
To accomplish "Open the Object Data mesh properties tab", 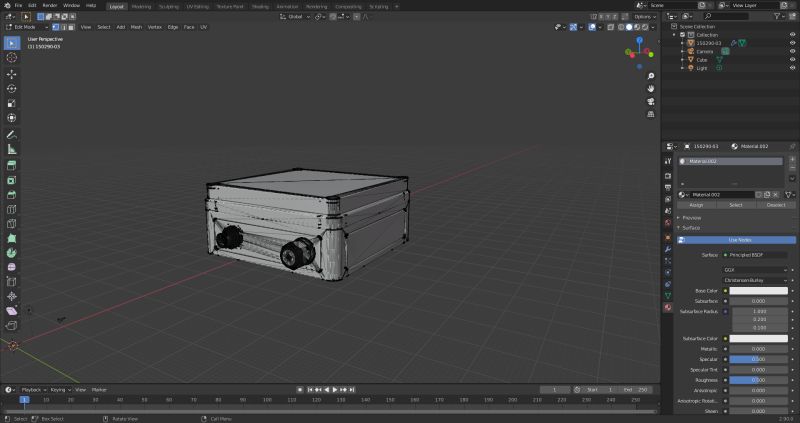I will (668, 296).
